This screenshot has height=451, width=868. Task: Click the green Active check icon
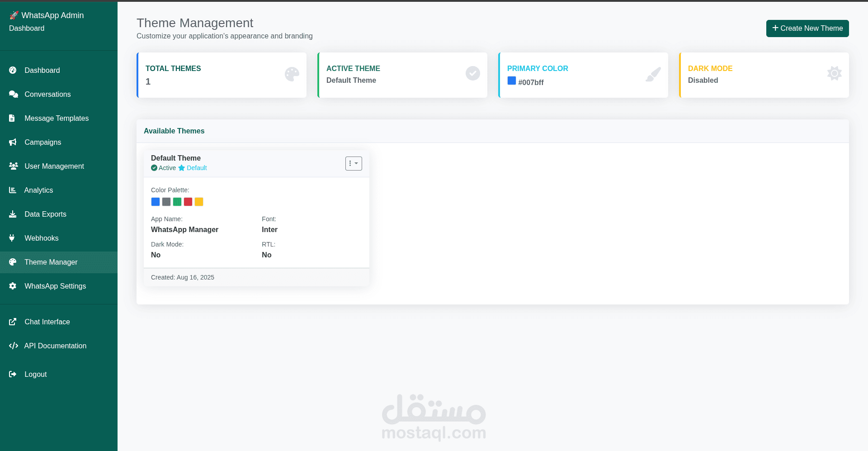[154, 168]
